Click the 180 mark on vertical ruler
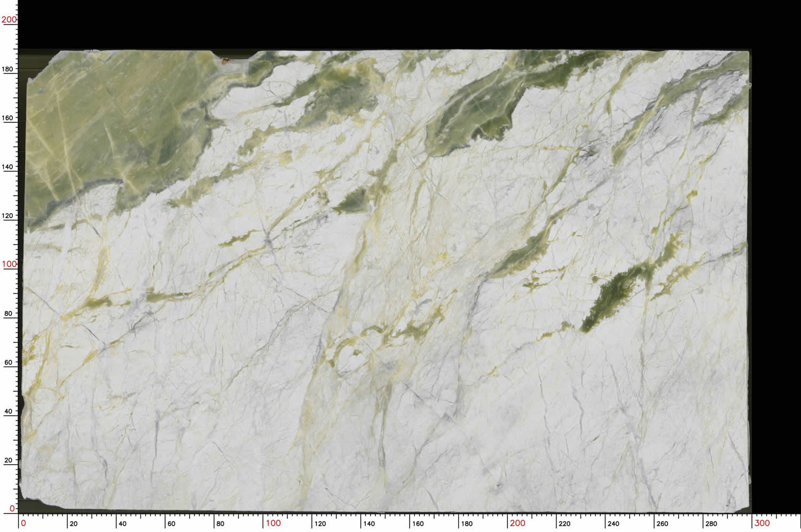 coord(8,69)
